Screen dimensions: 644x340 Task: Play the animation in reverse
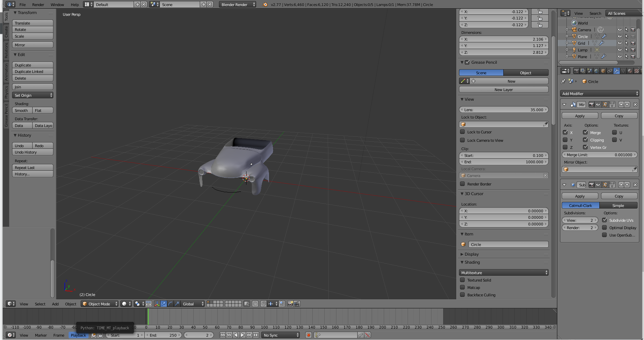[236, 335]
